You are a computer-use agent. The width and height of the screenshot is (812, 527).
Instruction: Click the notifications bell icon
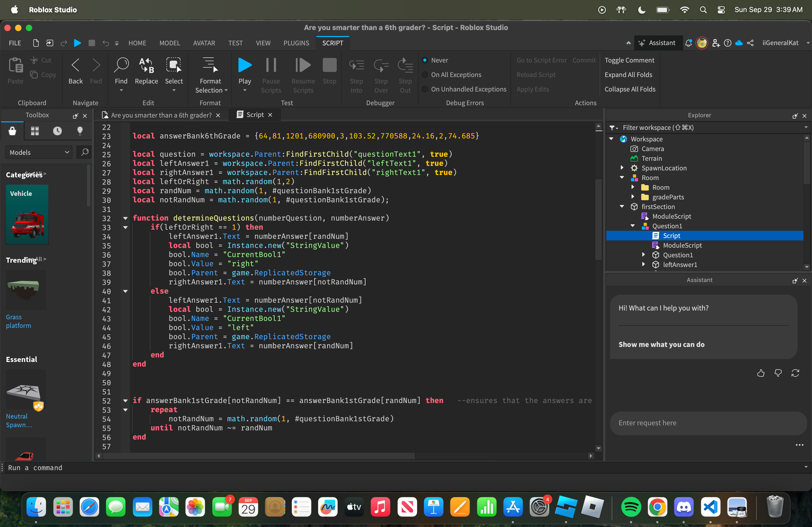pos(688,43)
